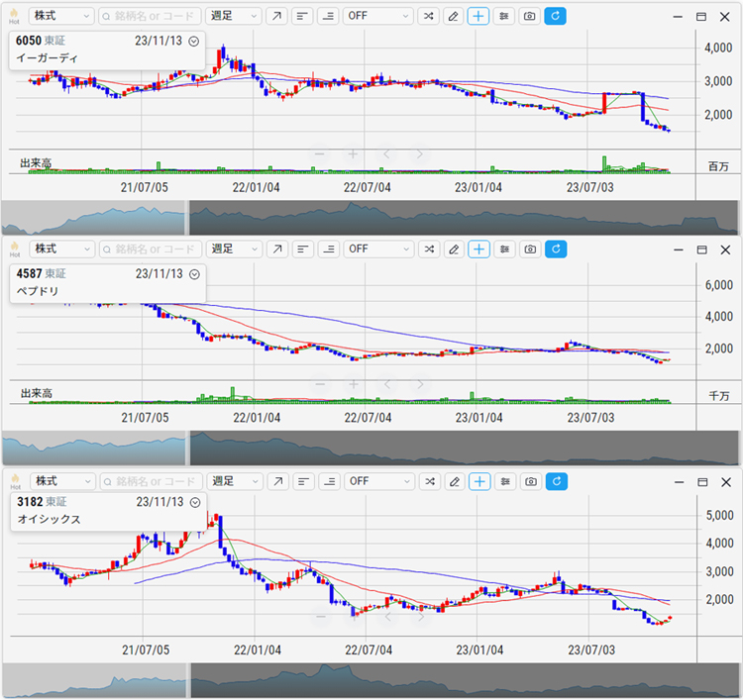
Task: Toggle the crosshair cursor in the オイシックス chart toolbar
Action: (x=478, y=481)
